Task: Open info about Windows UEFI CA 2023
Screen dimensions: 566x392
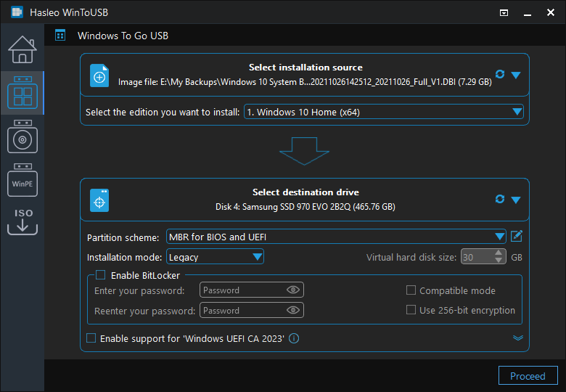Action: tap(294, 338)
